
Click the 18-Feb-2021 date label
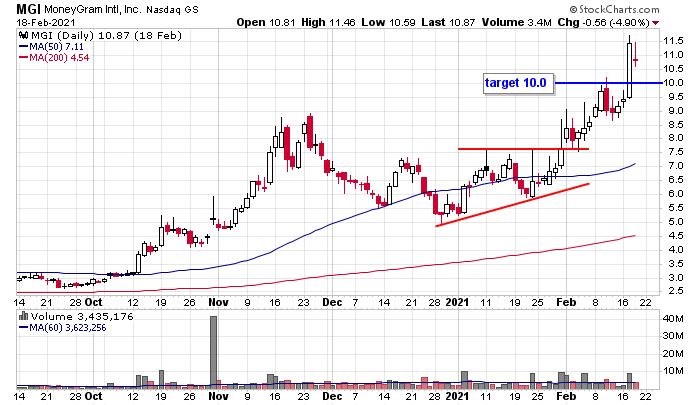tap(46, 22)
